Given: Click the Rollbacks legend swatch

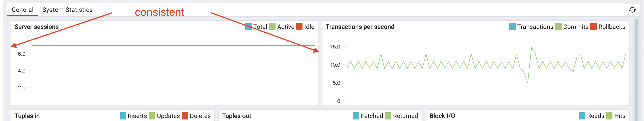Looking at the screenshot, I should 593,27.
